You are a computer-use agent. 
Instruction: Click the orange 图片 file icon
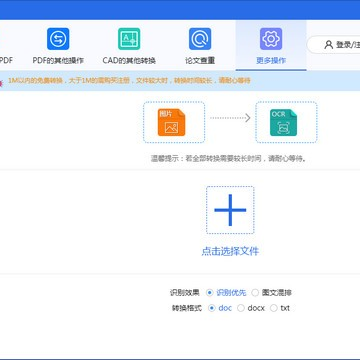click(171, 122)
